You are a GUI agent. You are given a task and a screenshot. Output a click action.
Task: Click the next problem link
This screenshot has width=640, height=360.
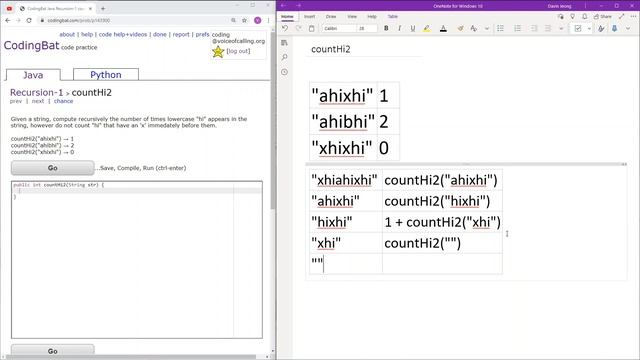[38, 101]
